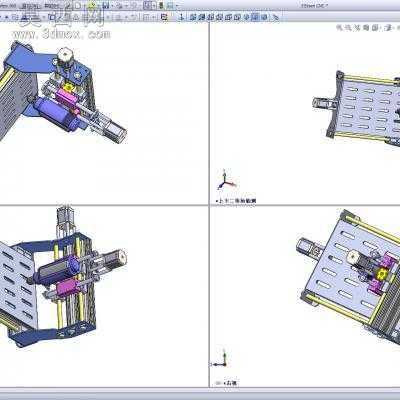Click the Normal To arrow icon

[181, 17]
